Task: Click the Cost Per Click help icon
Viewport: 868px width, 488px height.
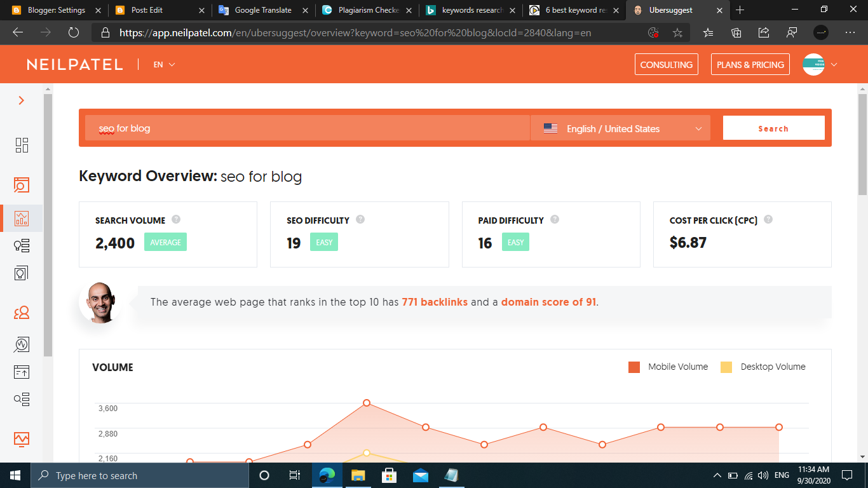Action: tap(768, 219)
